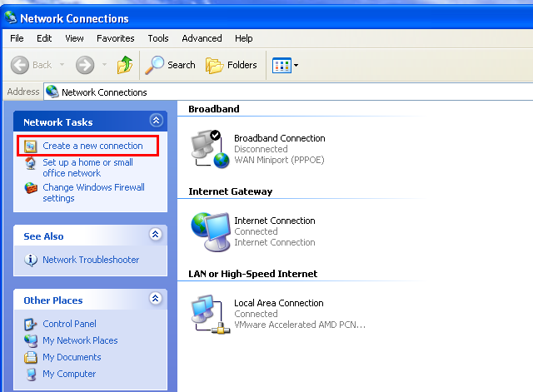This screenshot has width=533, height=392.
Task: Click the Internet Gateway group header
Action: coord(231,191)
